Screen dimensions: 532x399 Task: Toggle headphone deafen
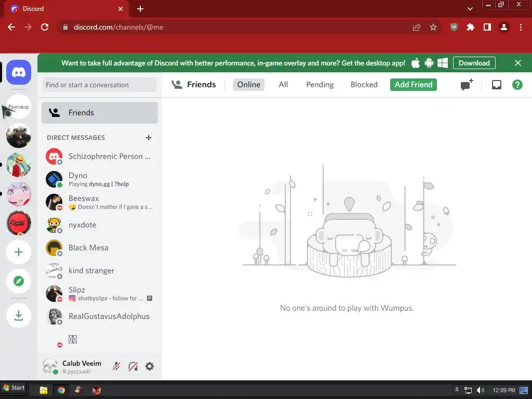click(x=133, y=366)
